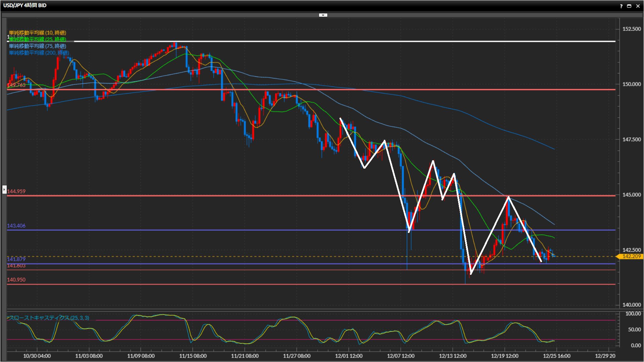Select the 149.763 red horizontal line label
Image resolution: width=644 pixels, height=362 pixels.
(16, 85)
